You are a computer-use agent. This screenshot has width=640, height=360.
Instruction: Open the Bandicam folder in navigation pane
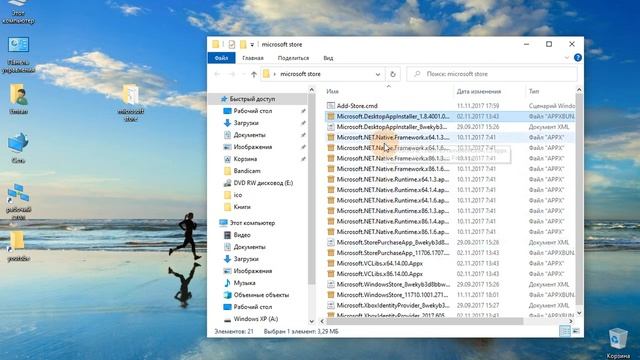[247, 171]
